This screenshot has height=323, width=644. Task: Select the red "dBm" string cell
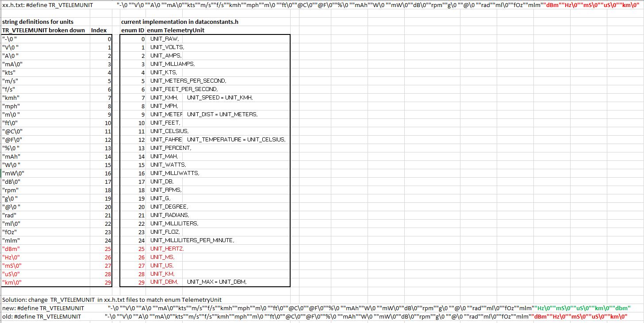point(11,249)
